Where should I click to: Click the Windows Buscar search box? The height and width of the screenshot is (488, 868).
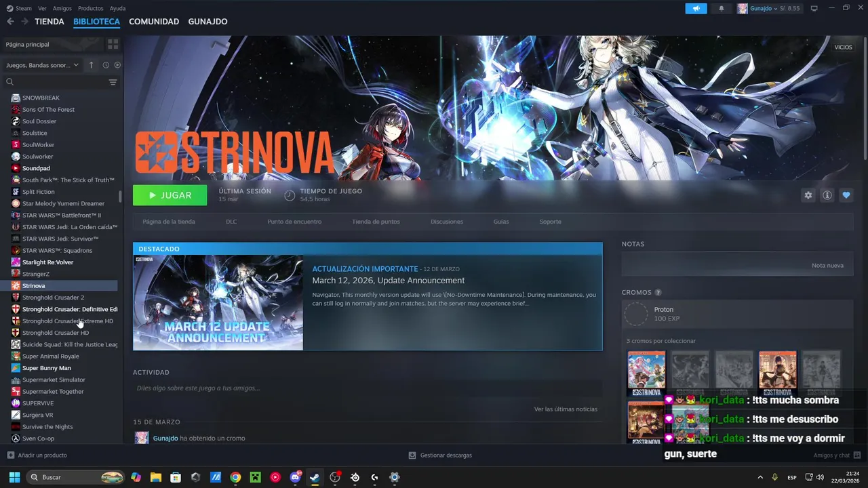[75, 477]
